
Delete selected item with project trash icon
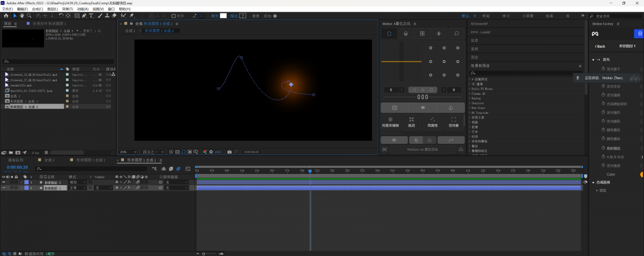pos(46,152)
